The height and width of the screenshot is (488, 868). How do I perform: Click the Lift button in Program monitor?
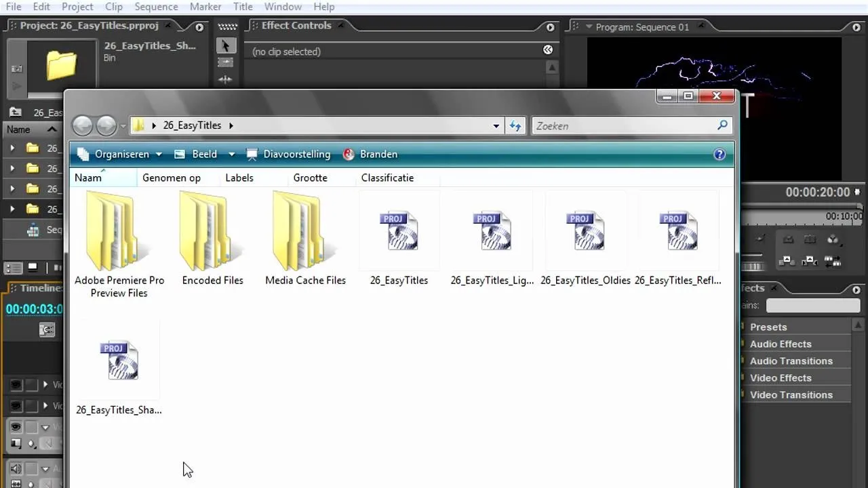point(788,260)
